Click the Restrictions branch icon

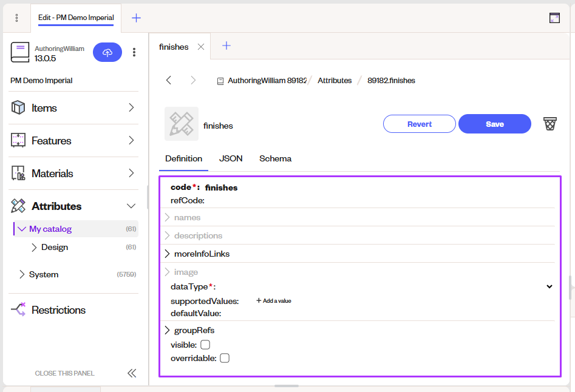click(18, 309)
